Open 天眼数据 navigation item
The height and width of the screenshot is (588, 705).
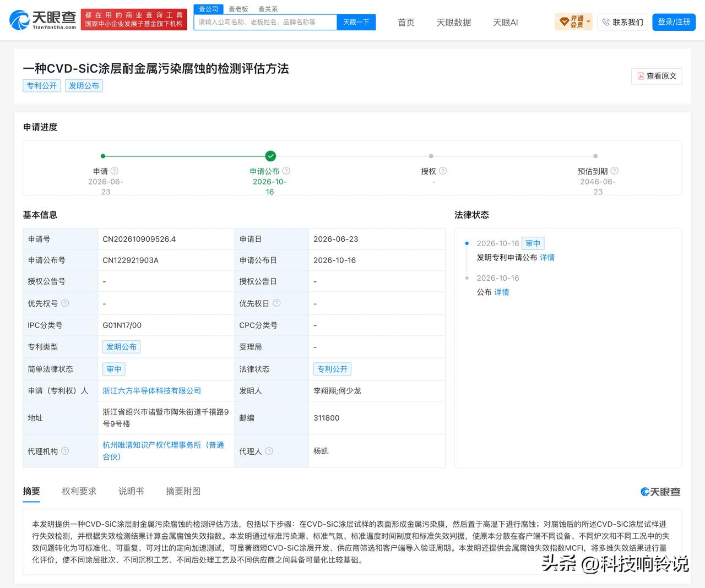454,23
